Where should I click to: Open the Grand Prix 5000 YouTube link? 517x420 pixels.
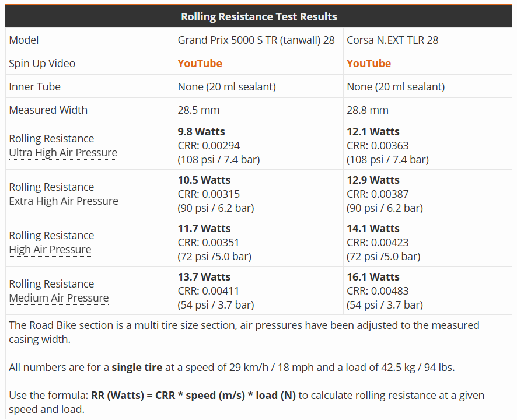tap(200, 64)
